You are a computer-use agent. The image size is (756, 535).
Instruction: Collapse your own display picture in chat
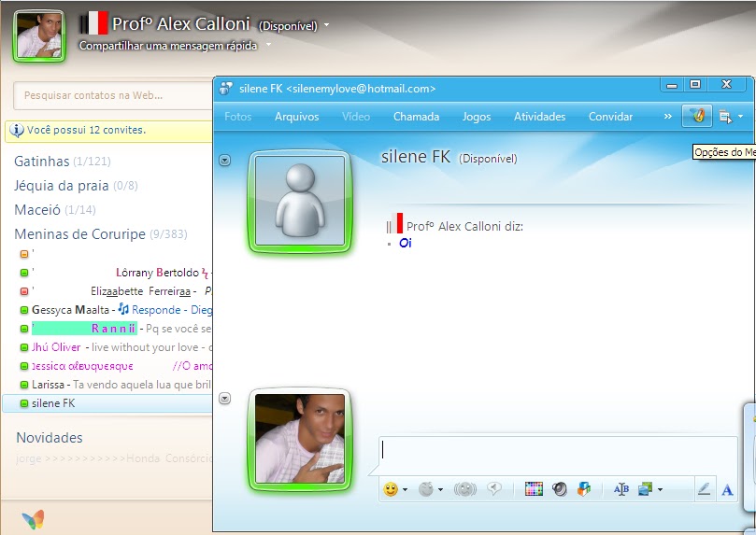pyautogui.click(x=224, y=399)
